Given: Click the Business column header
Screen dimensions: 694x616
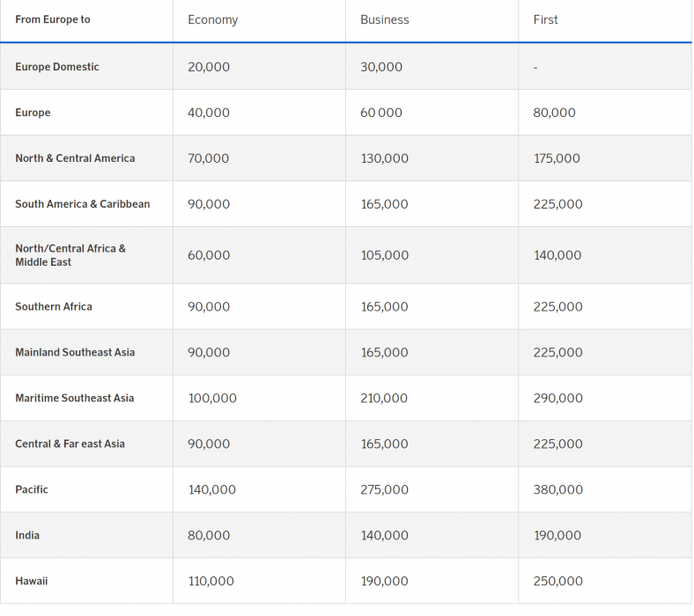Looking at the screenshot, I should (x=384, y=19).
